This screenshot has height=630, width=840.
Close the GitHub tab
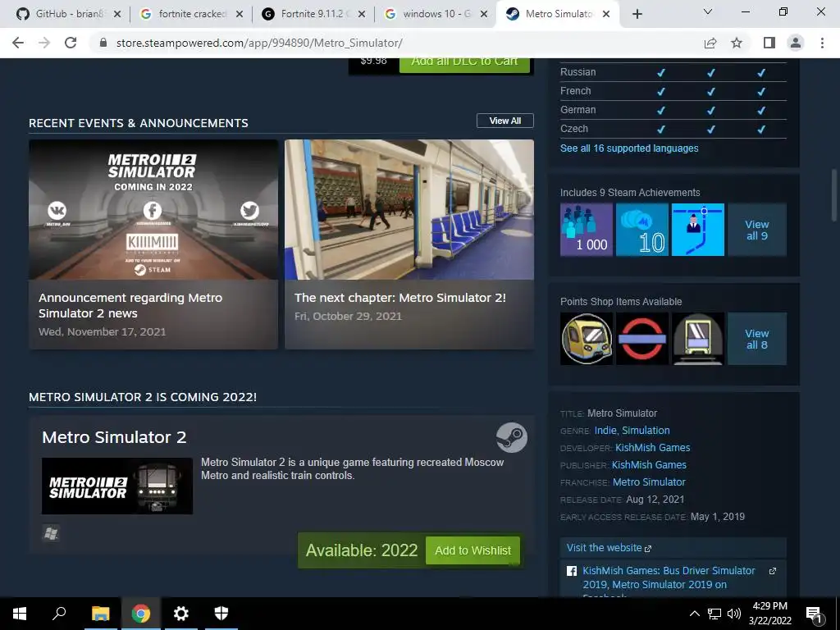117,14
